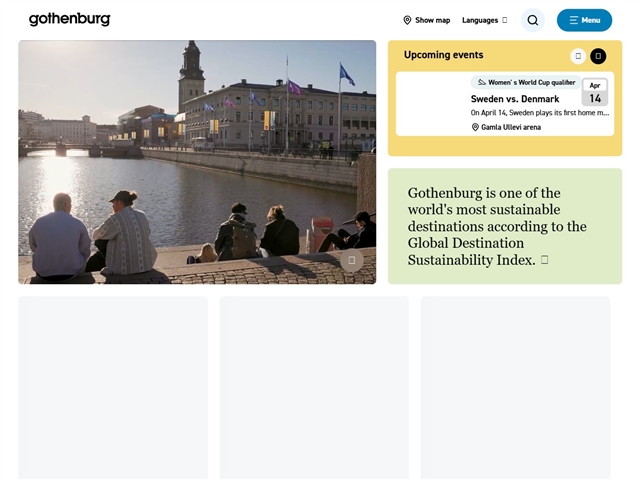Click the Apr 14 date badge
This screenshot has width=640, height=480.
point(595,92)
